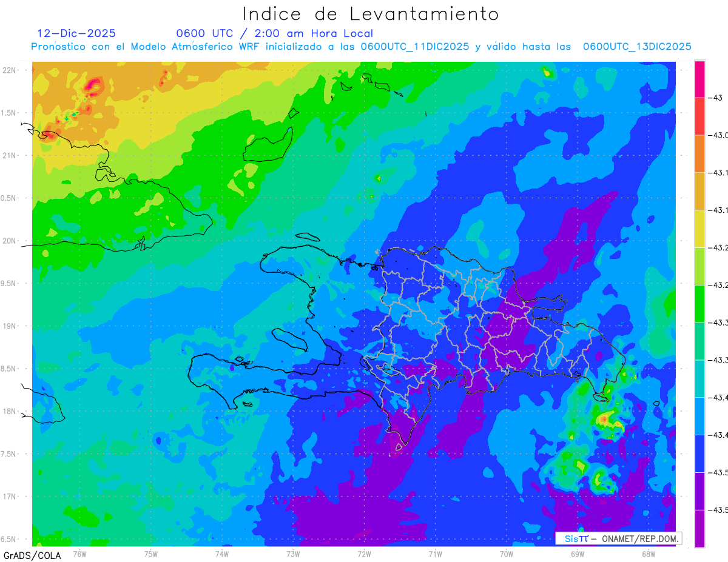The width and height of the screenshot is (728, 562).
Task: Click the orange colorbar swatch
Action: tap(699, 154)
